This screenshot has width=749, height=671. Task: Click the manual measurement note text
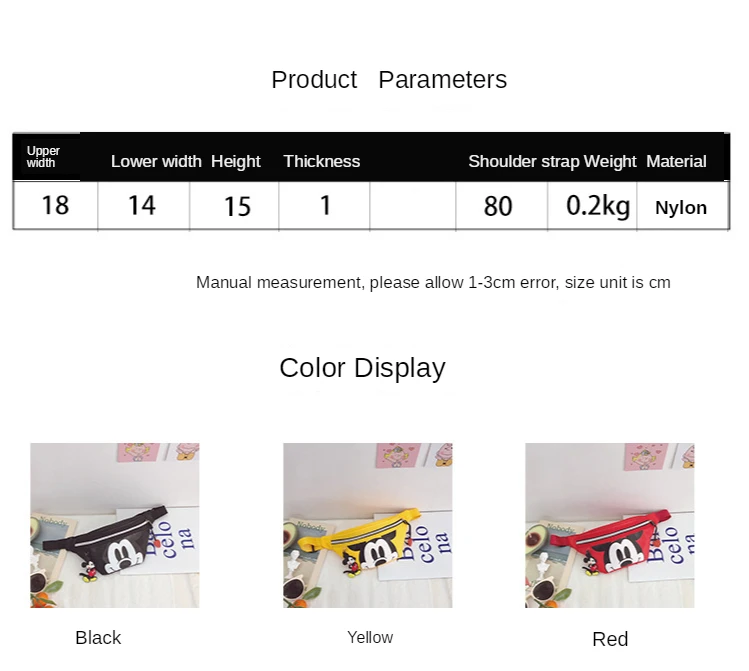(433, 282)
